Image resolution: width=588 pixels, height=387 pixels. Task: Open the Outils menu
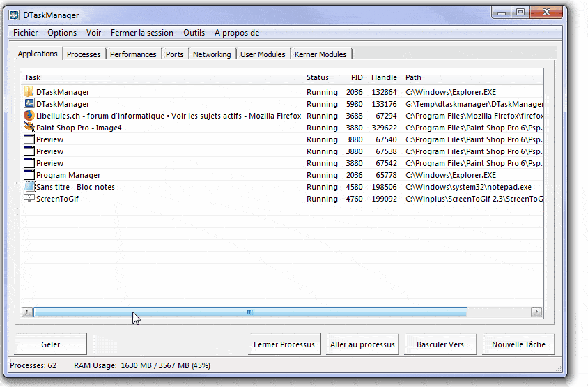(x=194, y=33)
